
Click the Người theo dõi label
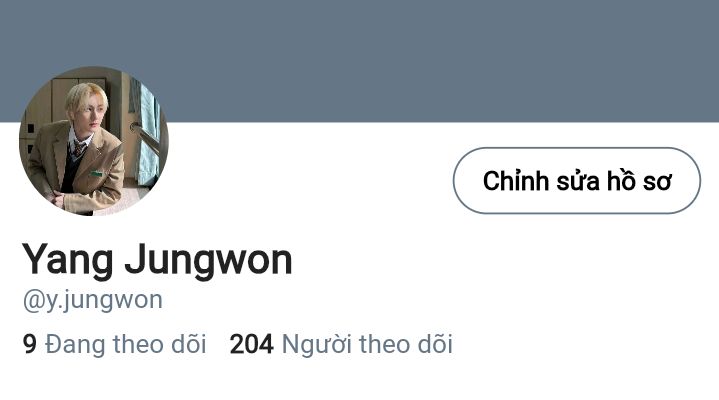tap(367, 344)
